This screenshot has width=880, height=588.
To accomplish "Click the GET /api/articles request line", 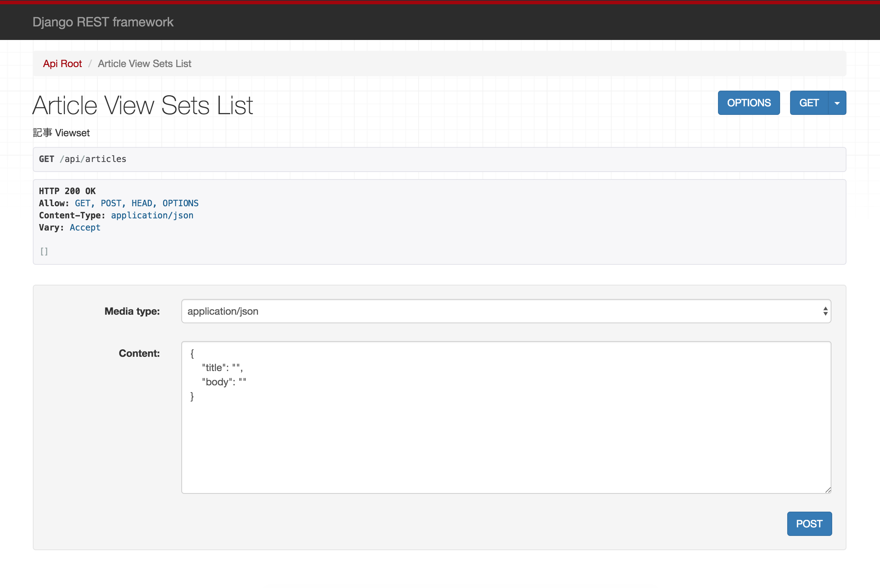I will (x=82, y=159).
